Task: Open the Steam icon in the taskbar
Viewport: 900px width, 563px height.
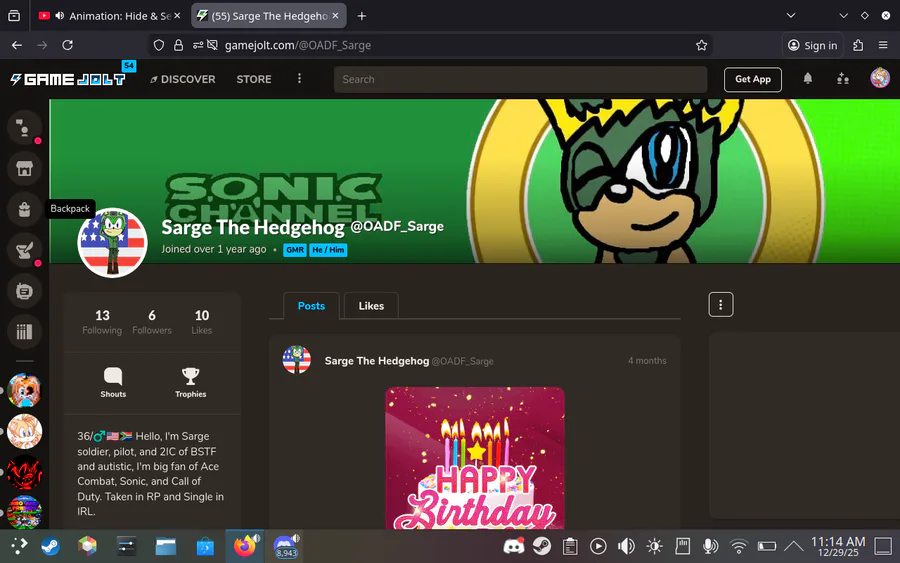Action: click(51, 546)
